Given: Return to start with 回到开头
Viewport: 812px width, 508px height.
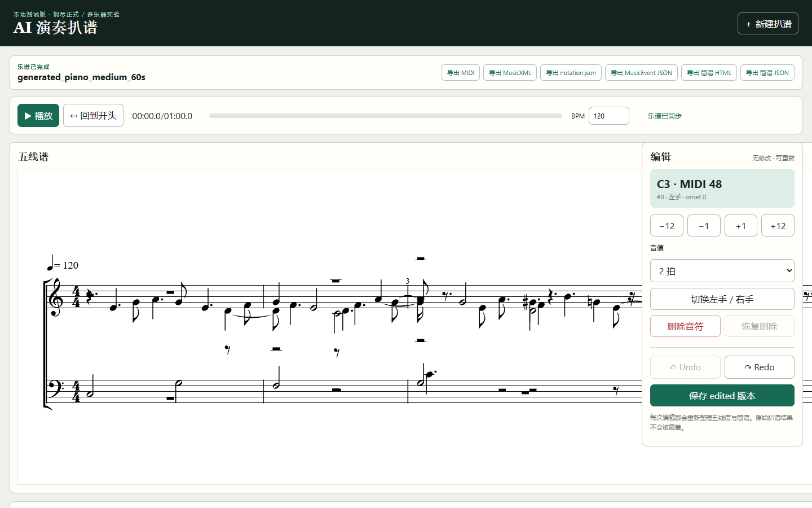Looking at the screenshot, I should [x=93, y=116].
